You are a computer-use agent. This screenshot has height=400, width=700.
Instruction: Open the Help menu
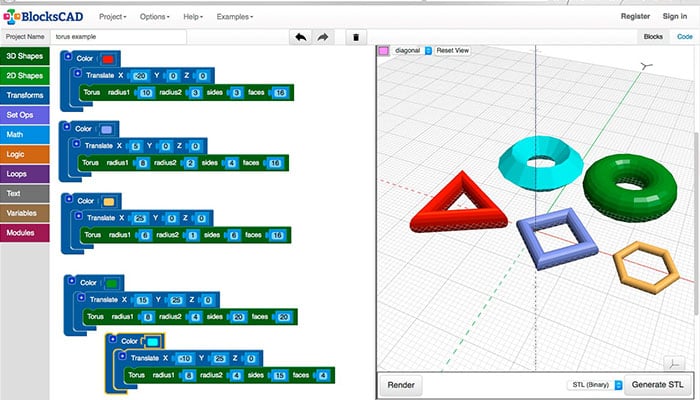(x=193, y=17)
